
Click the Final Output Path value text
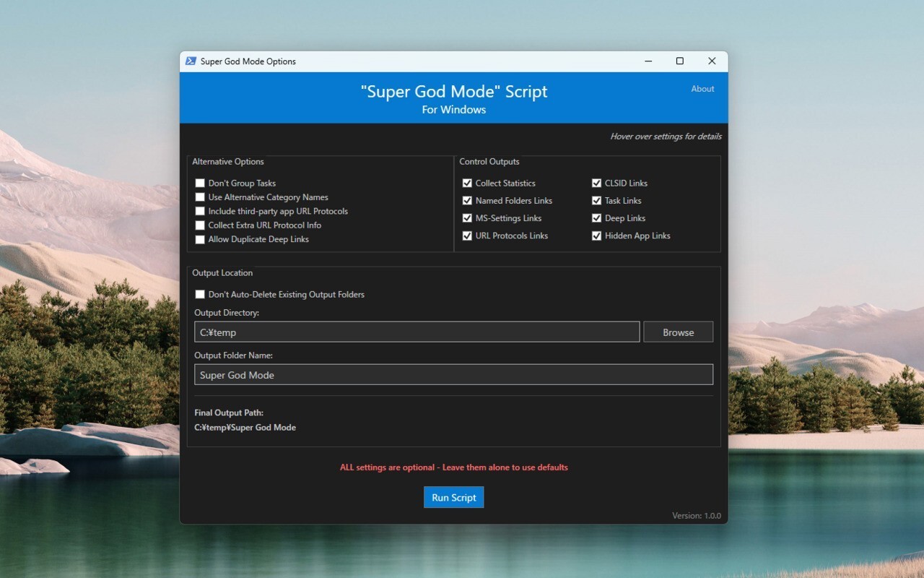click(x=245, y=428)
